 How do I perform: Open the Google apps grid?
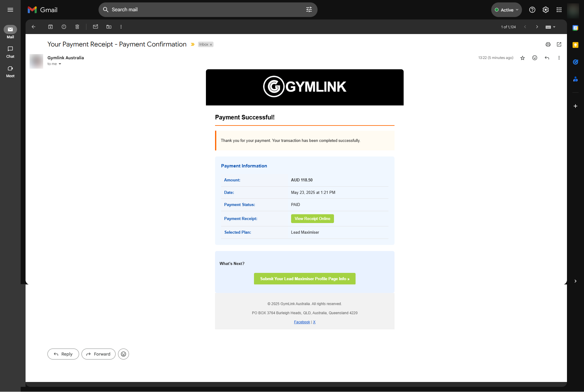click(x=559, y=10)
